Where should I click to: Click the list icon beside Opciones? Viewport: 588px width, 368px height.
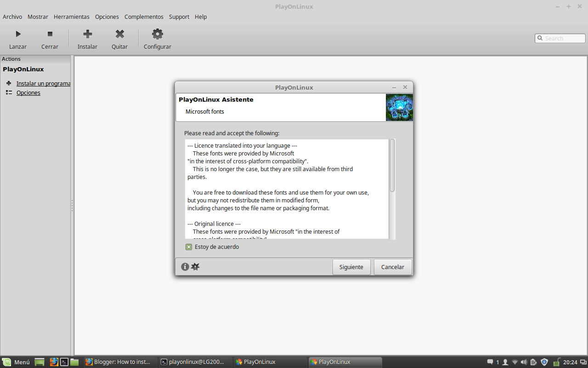[x=9, y=92]
